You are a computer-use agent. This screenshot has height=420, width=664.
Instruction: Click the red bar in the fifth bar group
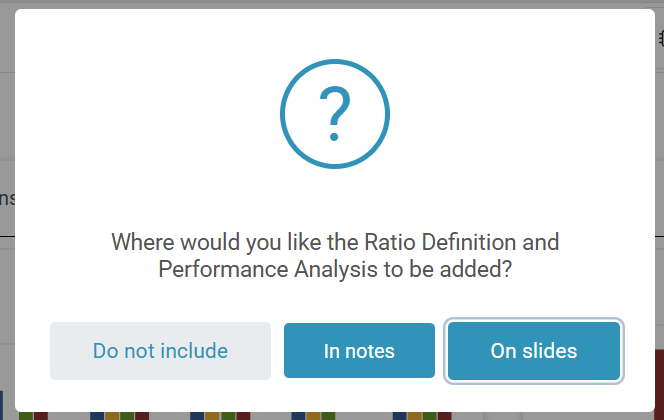coord(445,416)
